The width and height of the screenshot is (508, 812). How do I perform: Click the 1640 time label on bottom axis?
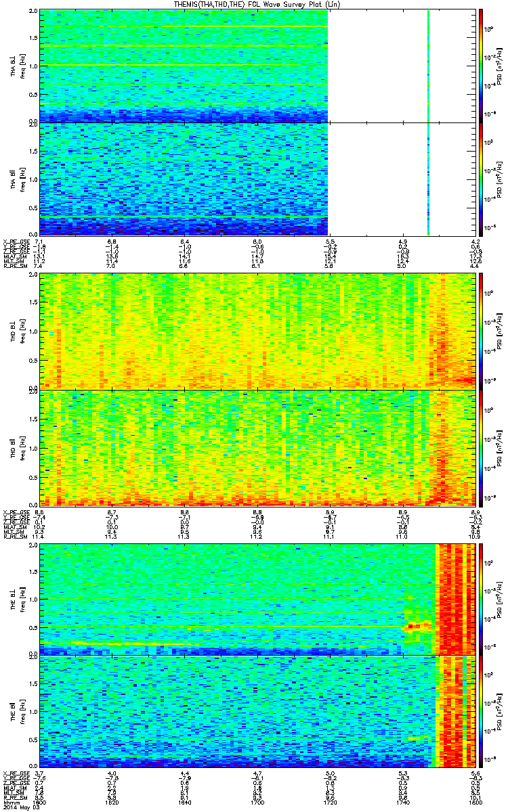pyautogui.click(x=184, y=802)
